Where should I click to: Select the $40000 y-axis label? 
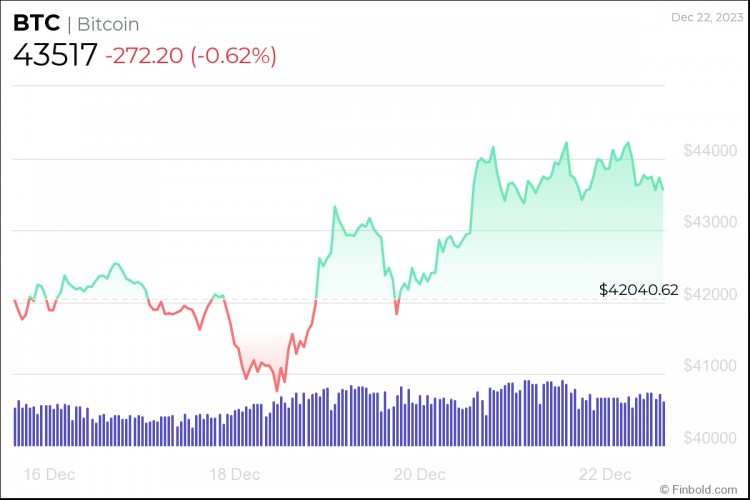pyautogui.click(x=711, y=438)
